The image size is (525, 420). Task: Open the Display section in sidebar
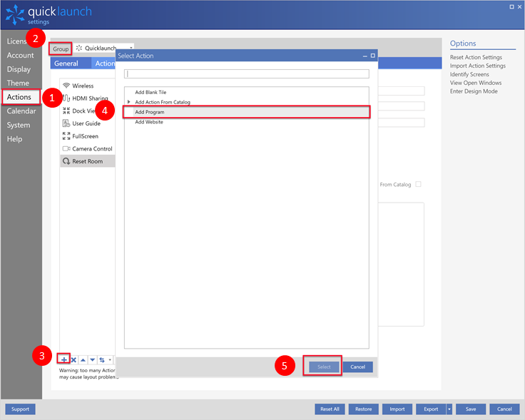pos(19,69)
